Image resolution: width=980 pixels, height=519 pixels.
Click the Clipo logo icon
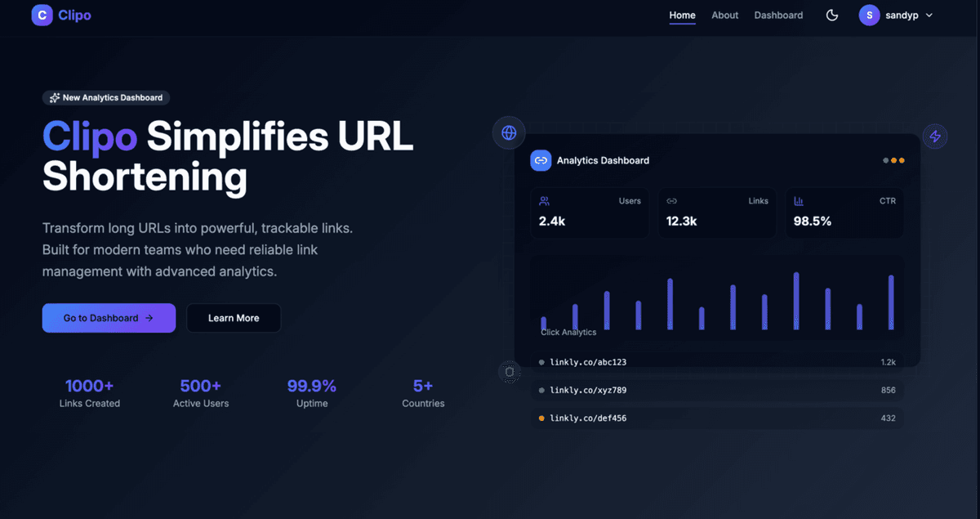(42, 15)
